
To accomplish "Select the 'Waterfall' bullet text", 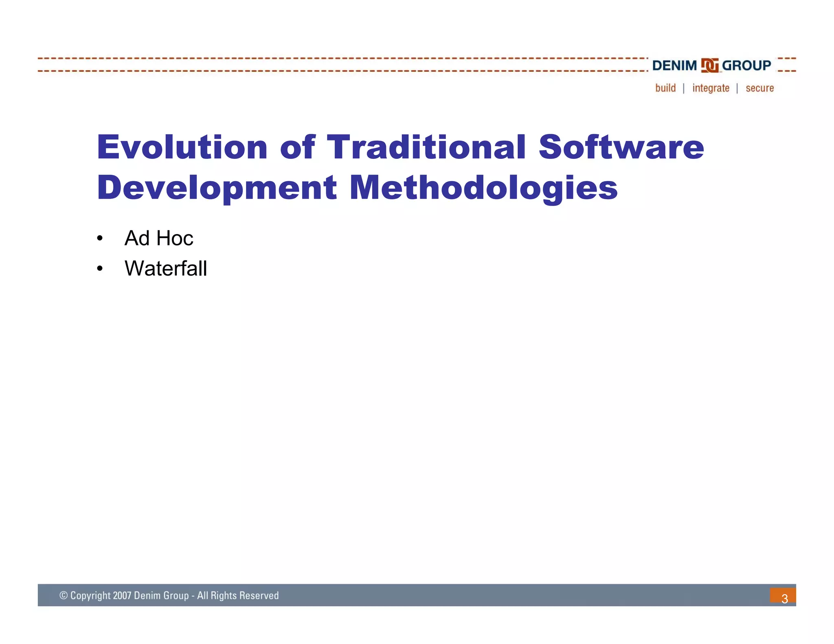I will coord(166,269).
